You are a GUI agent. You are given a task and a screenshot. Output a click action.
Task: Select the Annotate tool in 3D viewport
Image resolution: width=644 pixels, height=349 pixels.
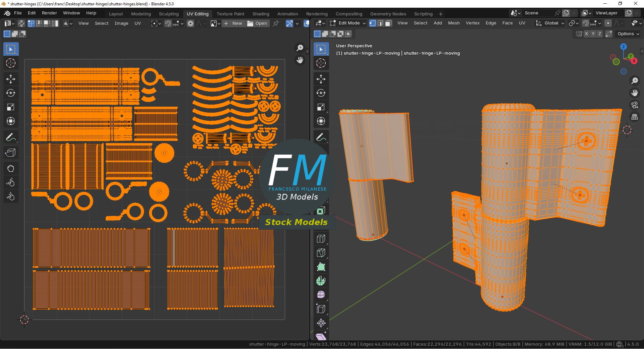pyautogui.click(x=321, y=137)
